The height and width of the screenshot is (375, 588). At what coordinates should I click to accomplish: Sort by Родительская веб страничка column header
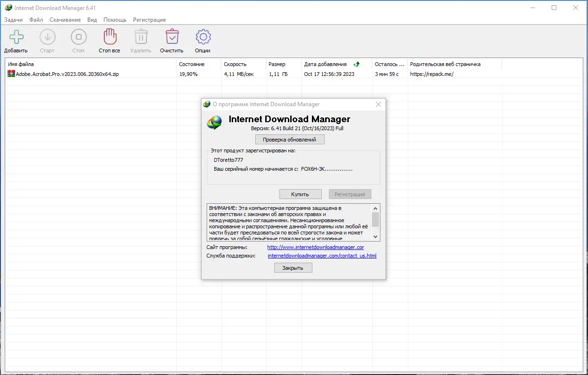coord(455,64)
